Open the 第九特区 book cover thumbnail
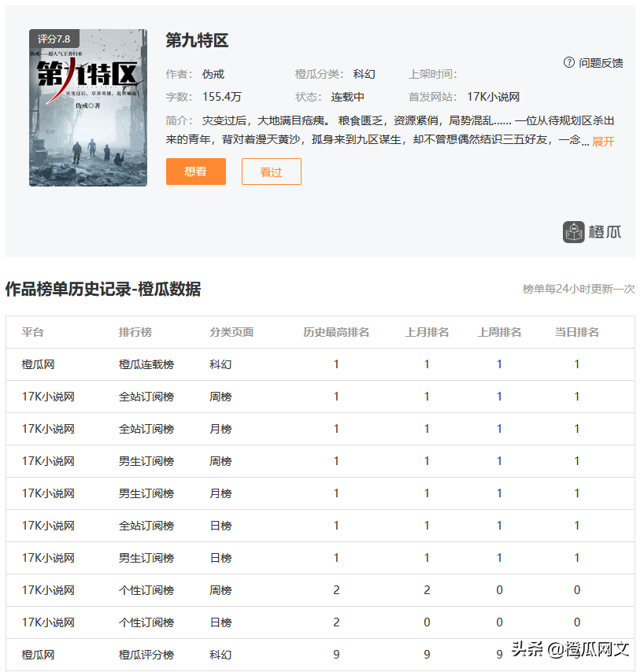 pos(88,108)
